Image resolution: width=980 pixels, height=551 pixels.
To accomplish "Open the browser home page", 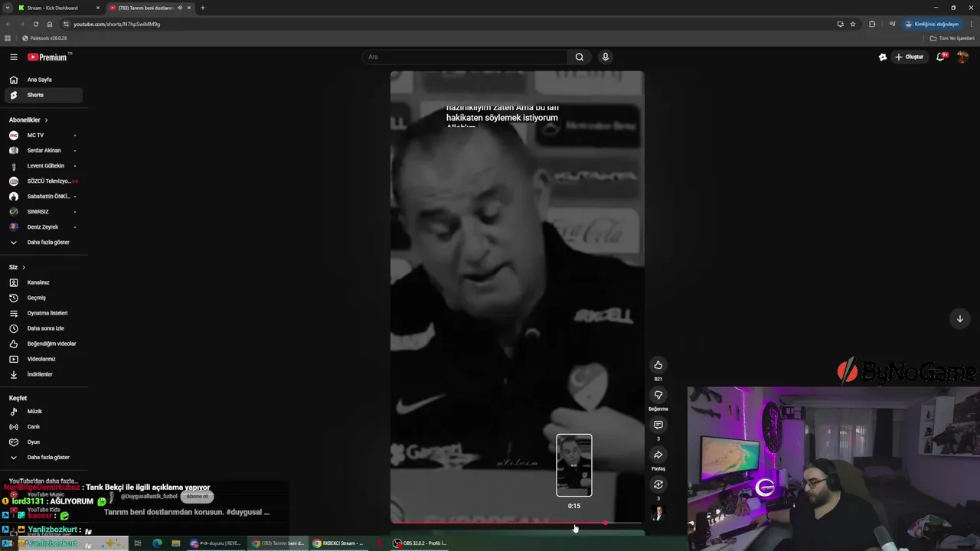I will click(x=50, y=24).
